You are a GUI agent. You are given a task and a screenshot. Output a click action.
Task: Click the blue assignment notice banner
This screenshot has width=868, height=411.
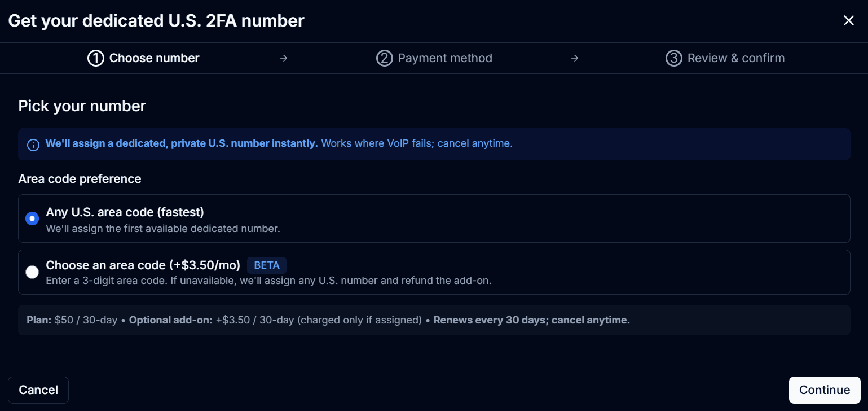tap(434, 144)
